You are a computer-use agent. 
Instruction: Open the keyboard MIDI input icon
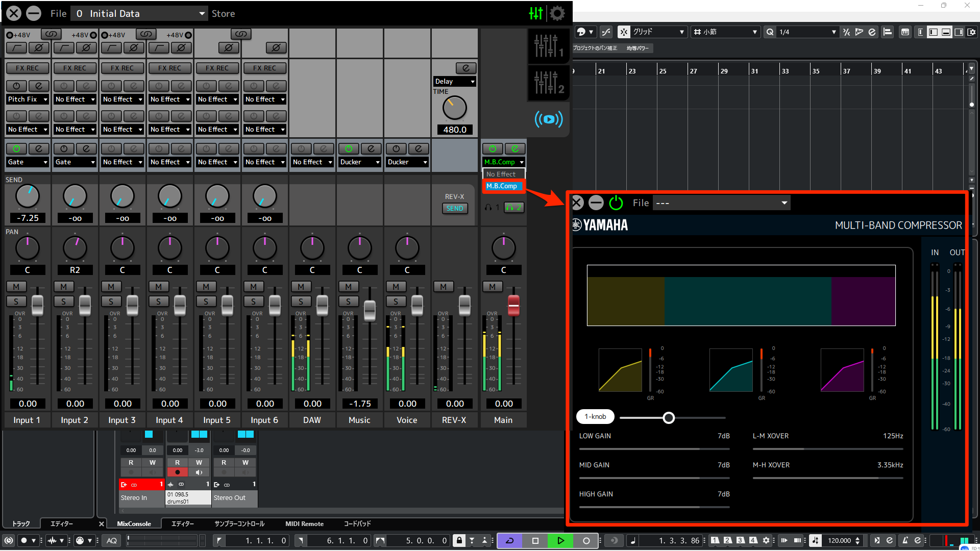(905, 32)
